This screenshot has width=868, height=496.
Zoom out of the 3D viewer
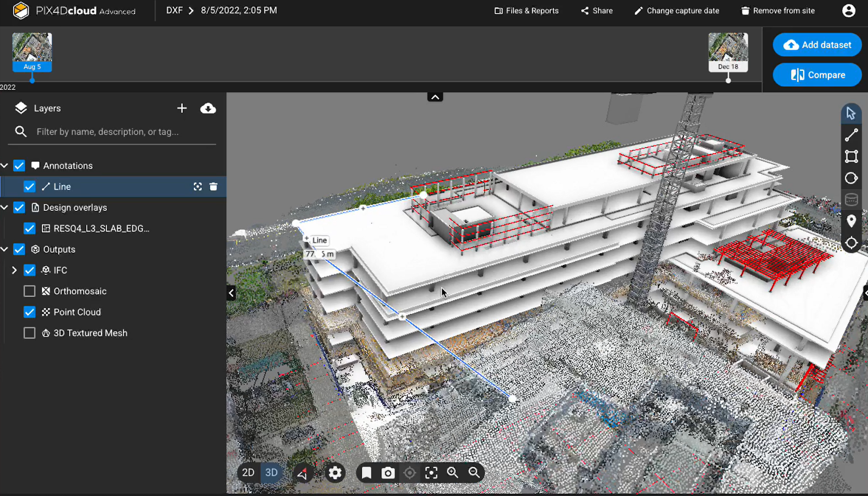[474, 473]
